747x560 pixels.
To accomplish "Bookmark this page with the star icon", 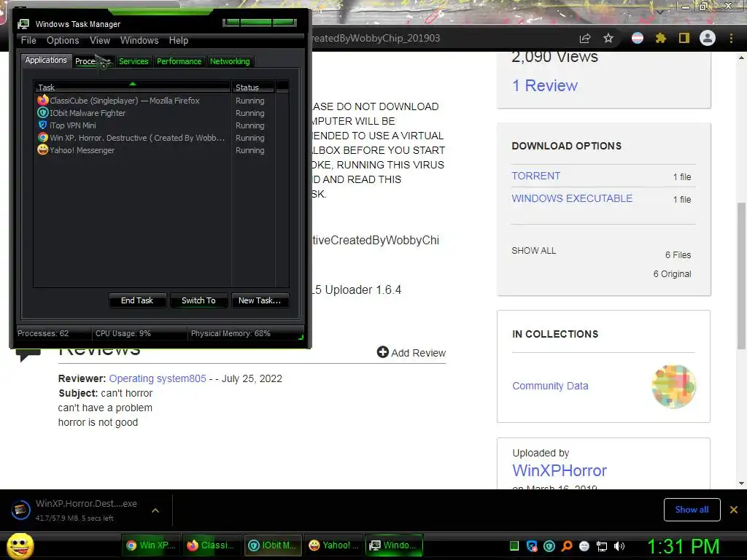I will pyautogui.click(x=608, y=38).
